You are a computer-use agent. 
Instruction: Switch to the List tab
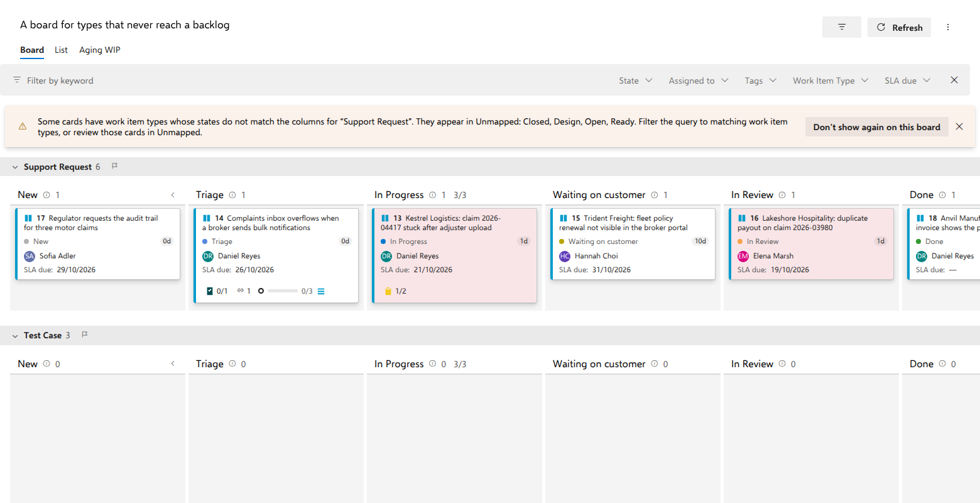coord(61,50)
